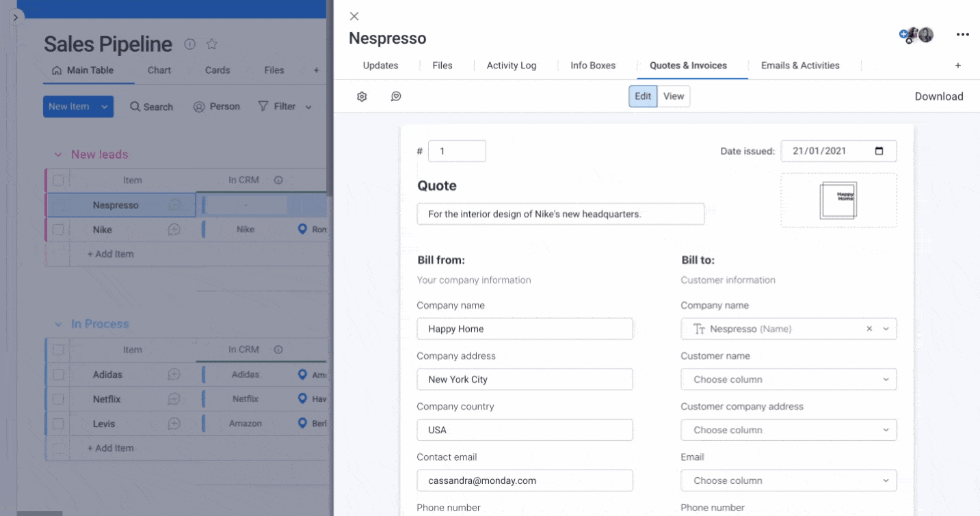Check the New leads header select-all checkbox
This screenshot has width=980, height=516.
58,180
